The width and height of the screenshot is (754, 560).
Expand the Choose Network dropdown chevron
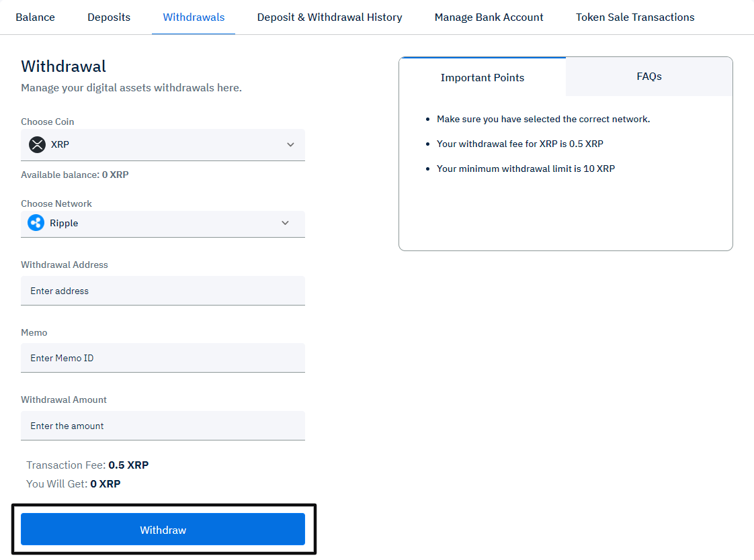285,223
